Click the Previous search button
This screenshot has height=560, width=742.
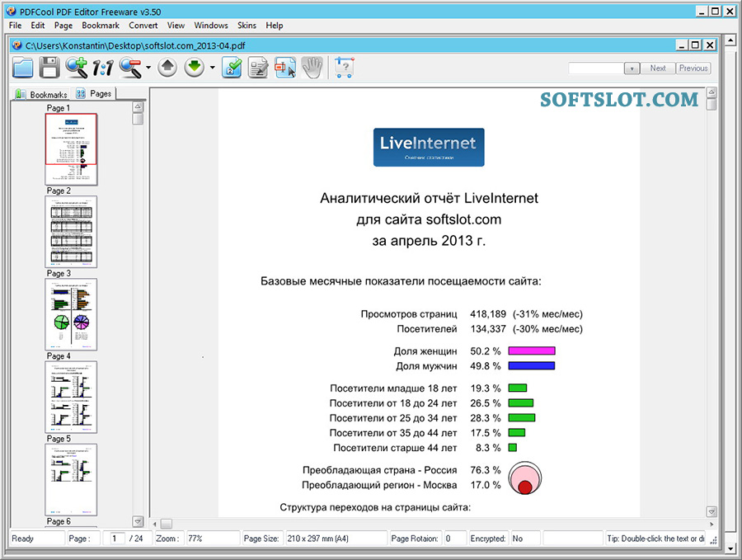coord(693,68)
